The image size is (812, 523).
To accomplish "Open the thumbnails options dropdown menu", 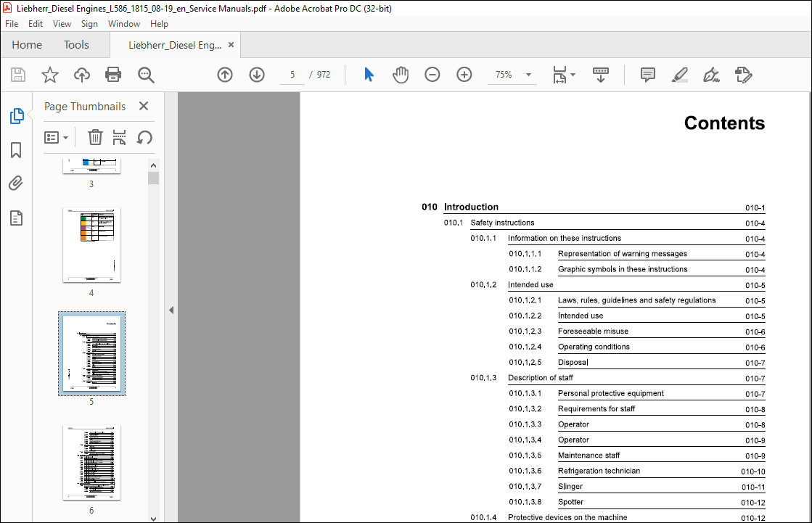I will (x=56, y=137).
